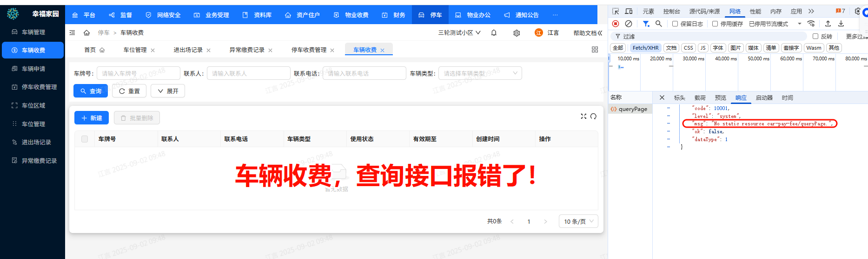868x259 pixels.
Task: Close the request details panel
Action: point(662,97)
